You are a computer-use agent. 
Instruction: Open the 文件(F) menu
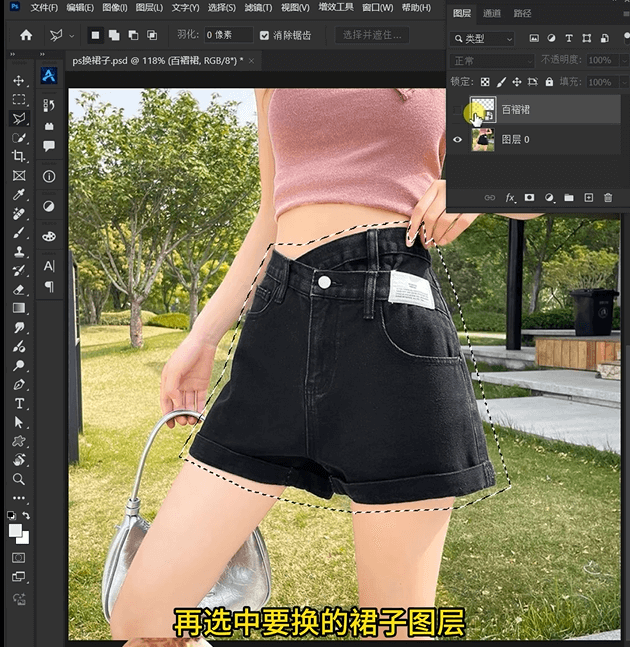tap(44, 8)
